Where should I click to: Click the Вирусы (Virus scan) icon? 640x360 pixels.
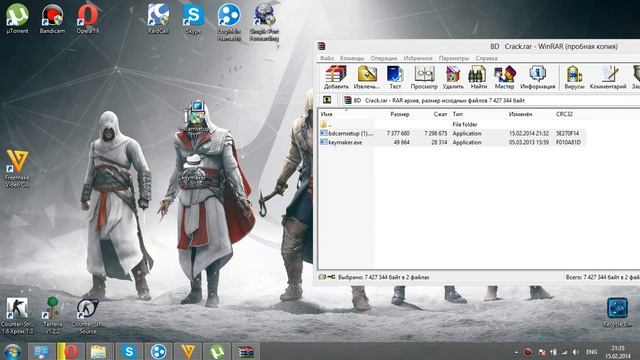tap(574, 77)
